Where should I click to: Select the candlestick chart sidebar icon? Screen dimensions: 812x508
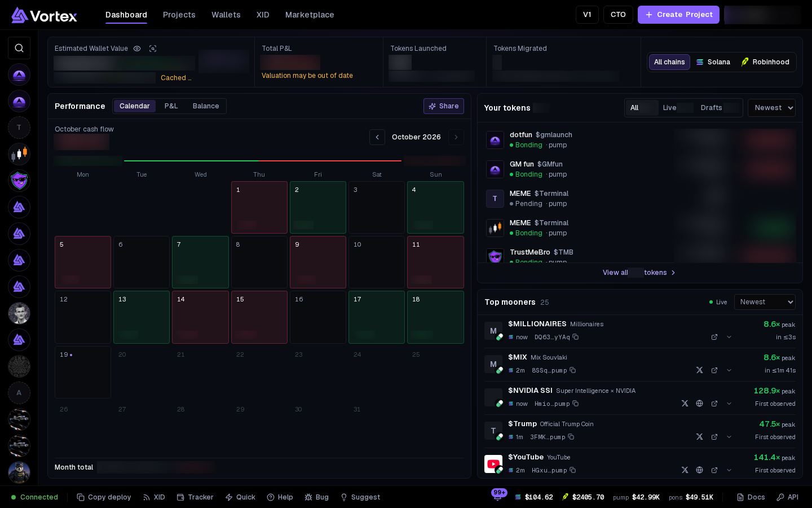pos(19,154)
